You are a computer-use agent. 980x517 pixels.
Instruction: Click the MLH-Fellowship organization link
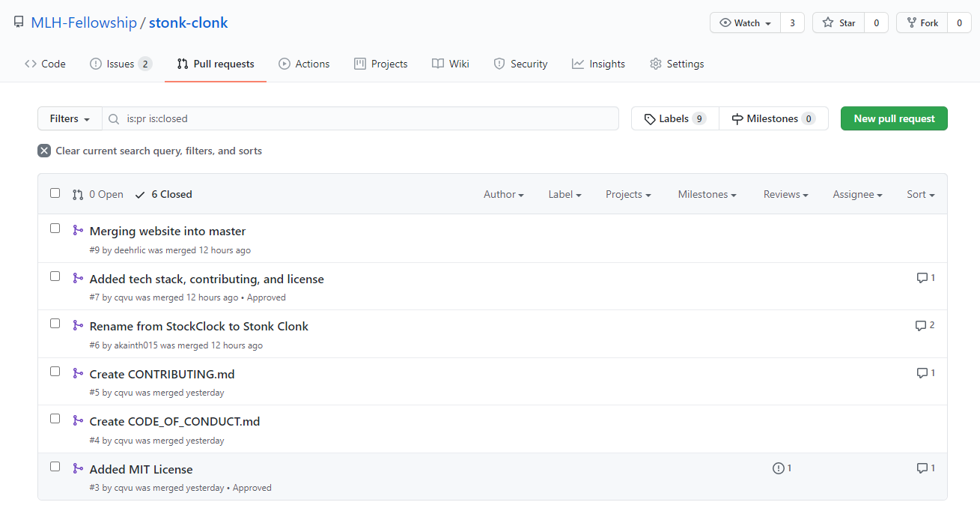tap(84, 22)
